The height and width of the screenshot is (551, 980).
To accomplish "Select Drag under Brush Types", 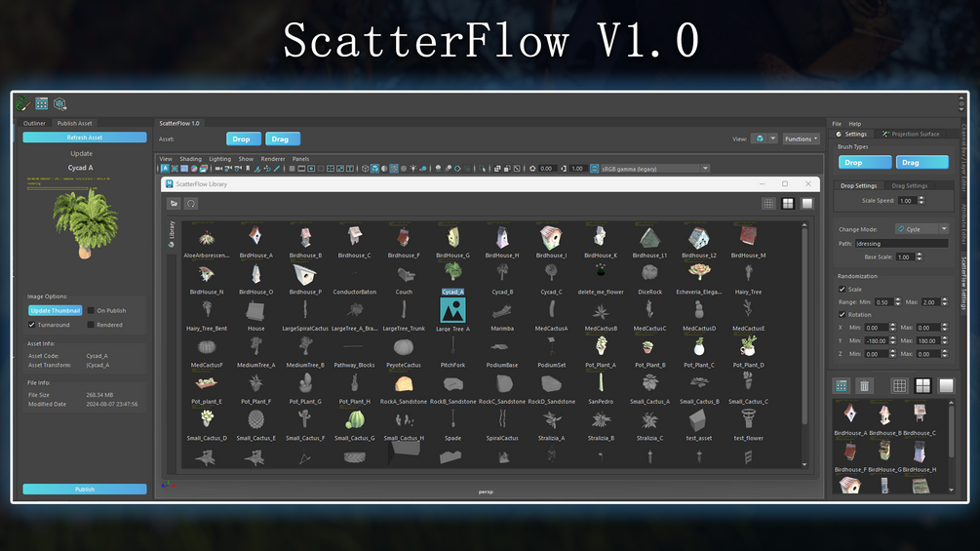I will [x=921, y=163].
